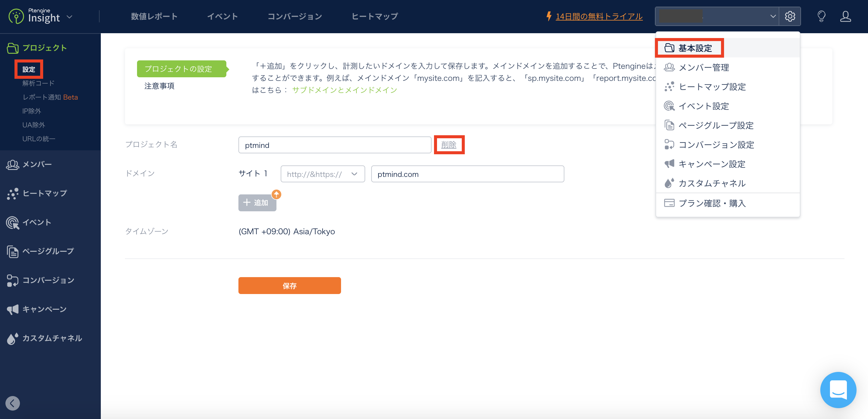Click the lightbulb tips icon
This screenshot has width=868, height=419.
click(822, 16)
